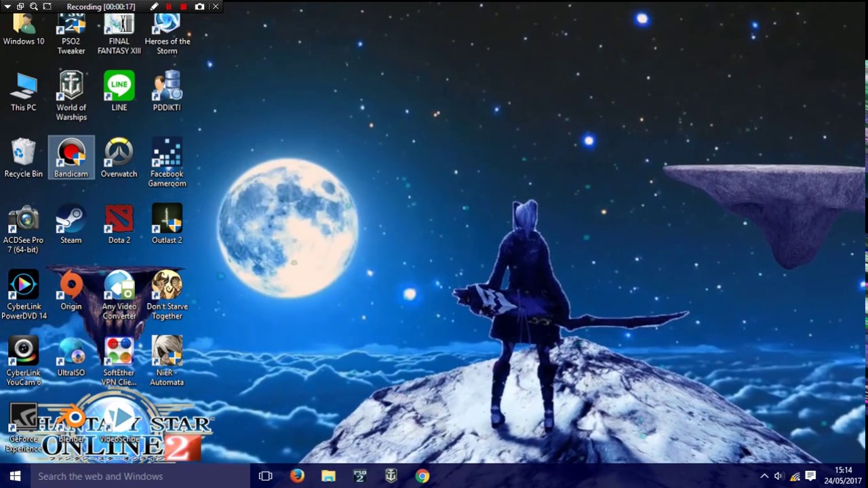
Task: Select the Overwatch desktop shortcut
Action: [x=119, y=158]
